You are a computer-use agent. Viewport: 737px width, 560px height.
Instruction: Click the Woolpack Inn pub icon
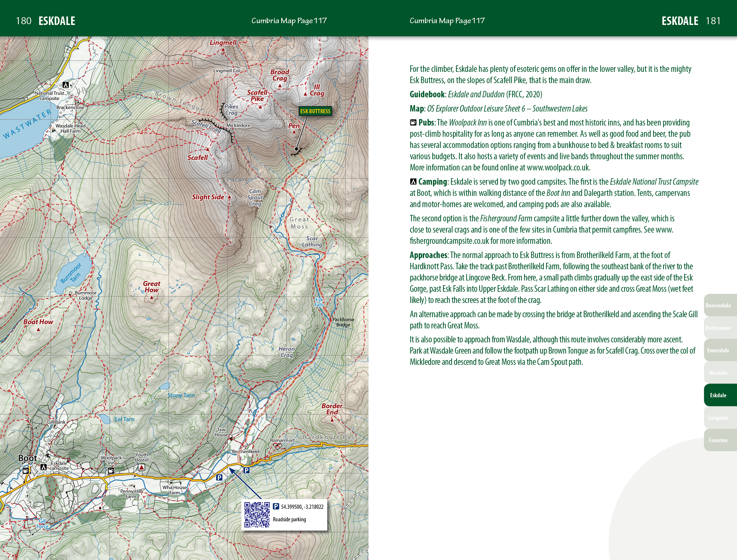coord(111,471)
